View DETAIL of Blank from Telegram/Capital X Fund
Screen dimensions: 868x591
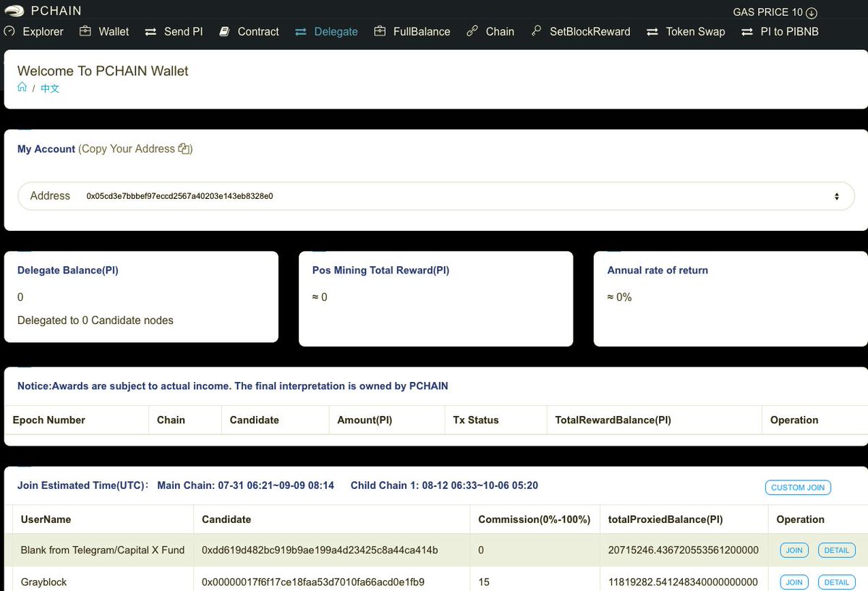pos(837,550)
